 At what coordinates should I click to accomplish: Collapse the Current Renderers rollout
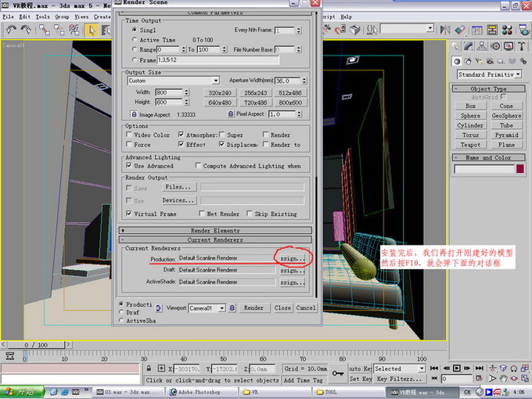(215, 240)
